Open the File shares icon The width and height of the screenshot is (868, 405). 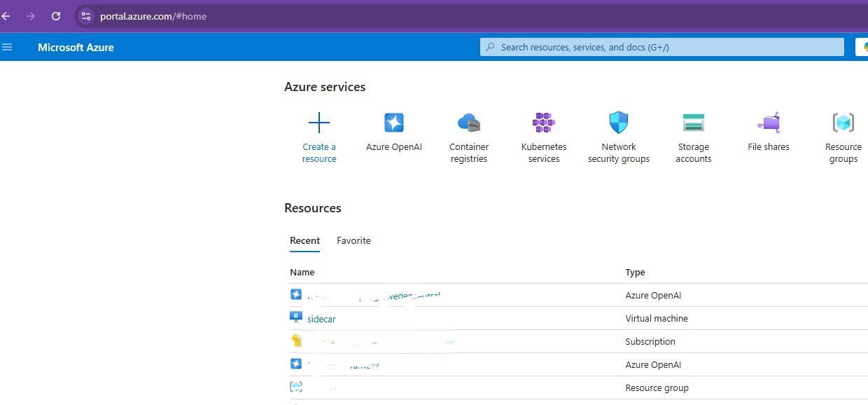point(769,123)
